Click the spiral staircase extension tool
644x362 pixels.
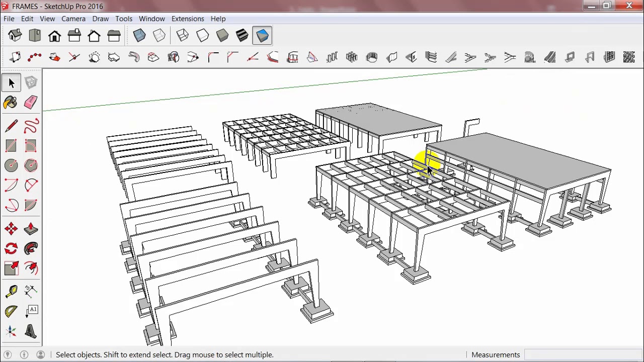click(x=530, y=57)
